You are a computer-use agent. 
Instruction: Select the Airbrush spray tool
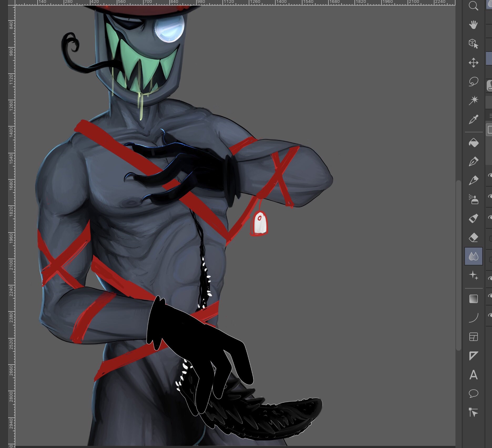point(473,199)
